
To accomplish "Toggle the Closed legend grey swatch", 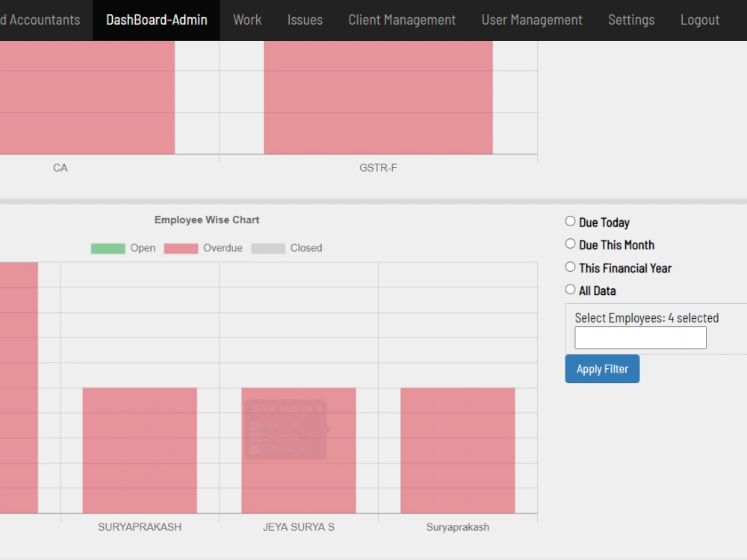I will (268, 249).
